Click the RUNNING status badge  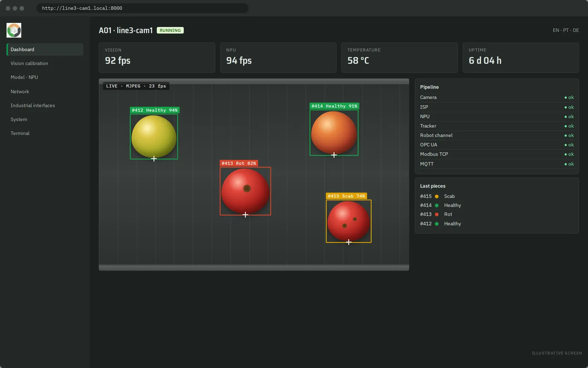click(170, 30)
